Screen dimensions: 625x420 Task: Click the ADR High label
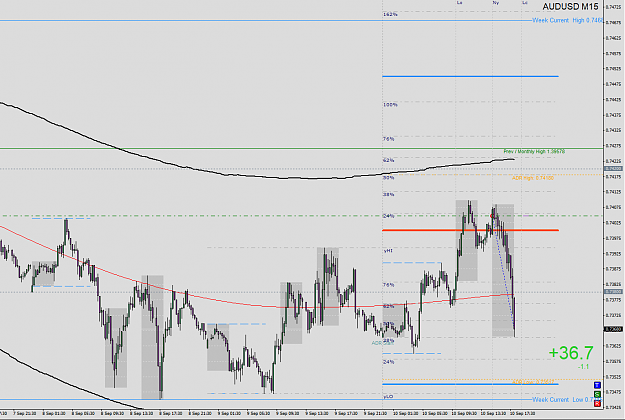(x=533, y=178)
